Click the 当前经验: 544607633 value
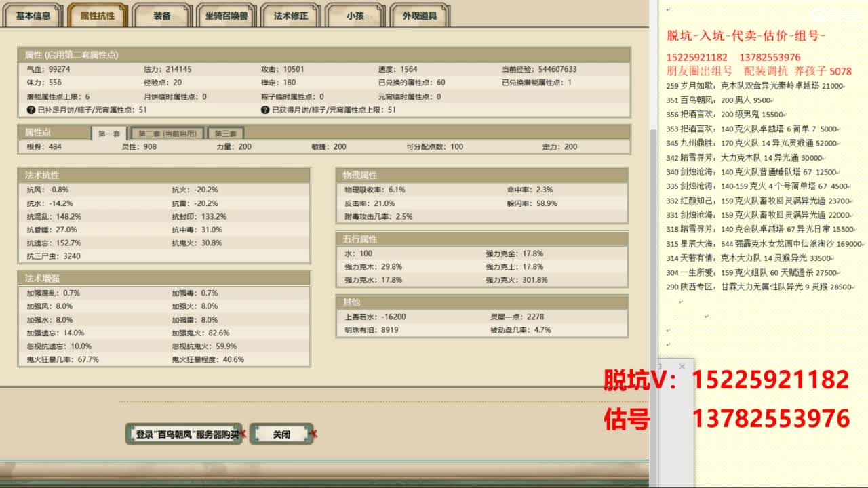This screenshot has height=488, width=868. point(539,69)
